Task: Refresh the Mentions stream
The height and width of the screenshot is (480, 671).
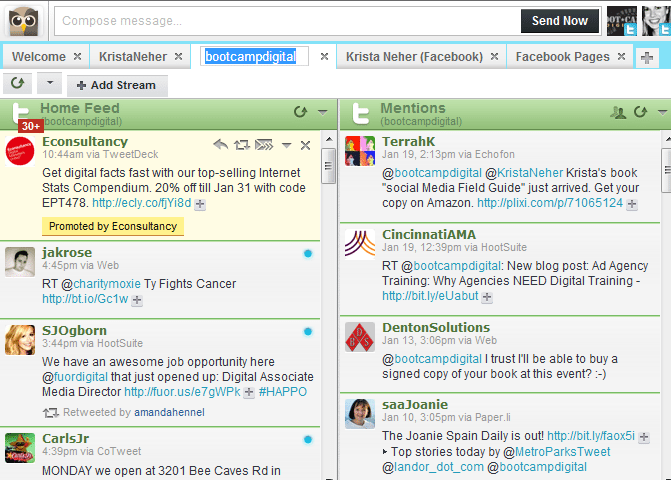Action: pos(640,112)
